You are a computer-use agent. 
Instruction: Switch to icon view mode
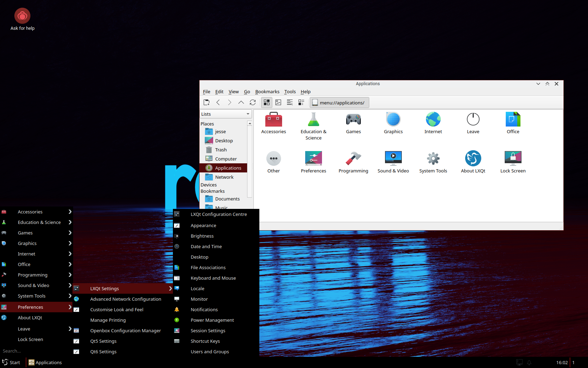267,102
